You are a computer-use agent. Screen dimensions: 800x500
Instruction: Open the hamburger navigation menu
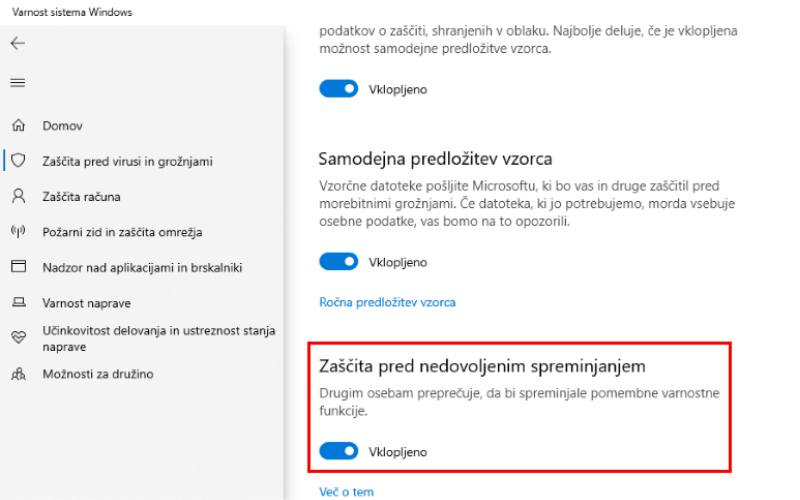tap(18, 82)
